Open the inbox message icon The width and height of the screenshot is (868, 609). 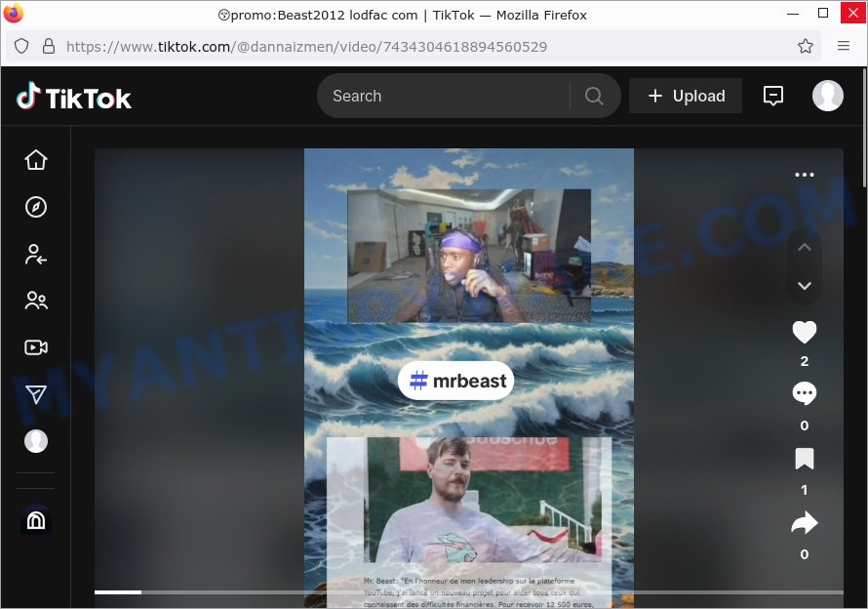pos(772,96)
